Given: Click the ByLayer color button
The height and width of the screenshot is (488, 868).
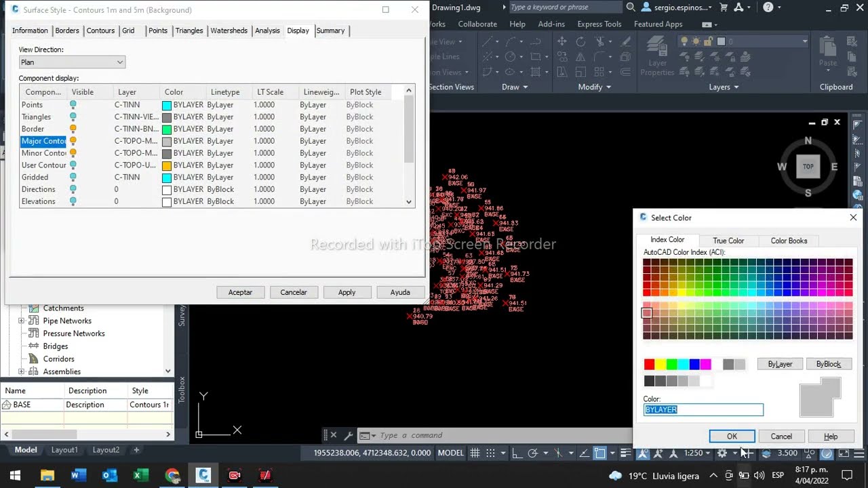Looking at the screenshot, I should tap(780, 364).
